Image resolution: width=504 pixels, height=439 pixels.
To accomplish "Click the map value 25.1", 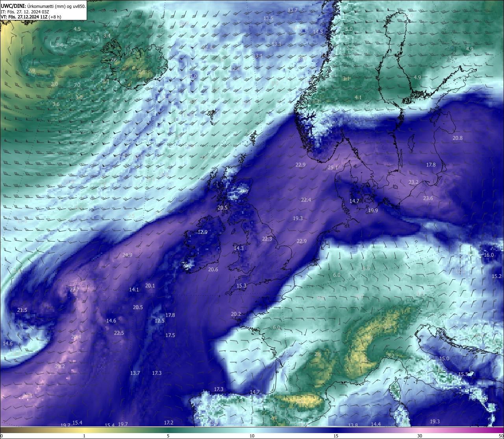I will [x=333, y=168].
